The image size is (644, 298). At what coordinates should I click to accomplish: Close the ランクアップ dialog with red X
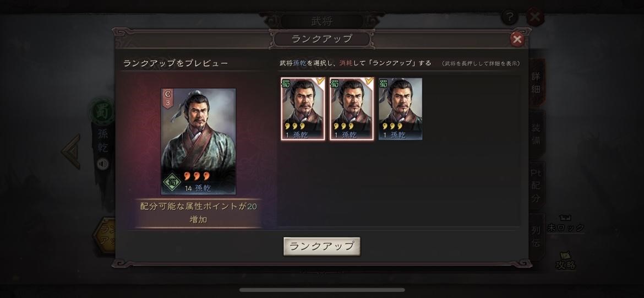[517, 40]
